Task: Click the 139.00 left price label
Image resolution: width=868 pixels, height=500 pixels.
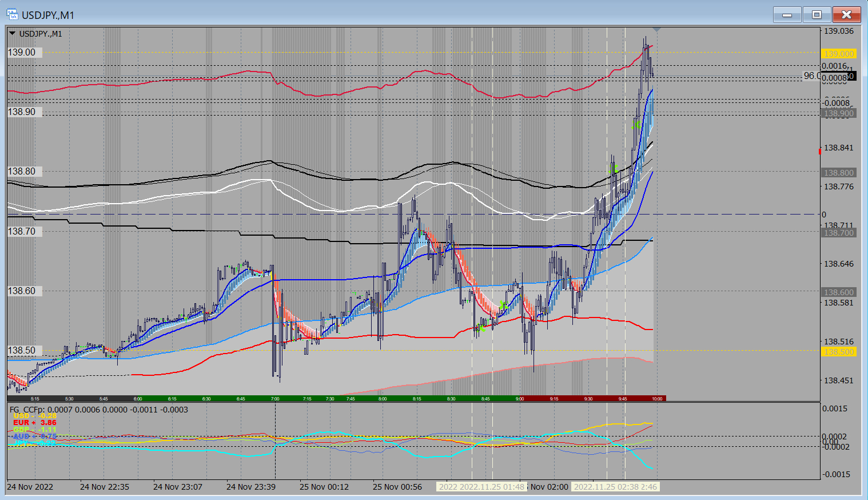Action: tap(22, 52)
